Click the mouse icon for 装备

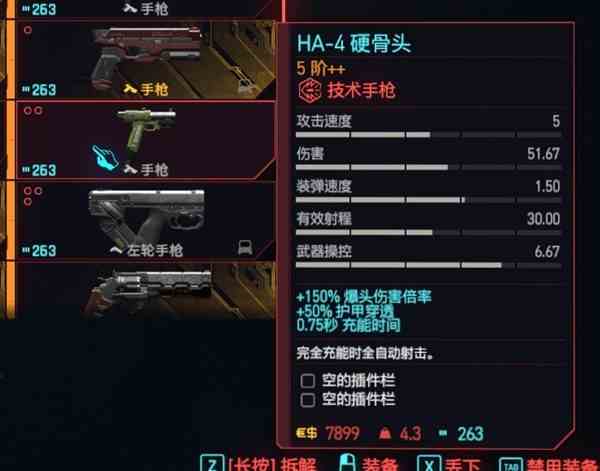[x=347, y=463]
